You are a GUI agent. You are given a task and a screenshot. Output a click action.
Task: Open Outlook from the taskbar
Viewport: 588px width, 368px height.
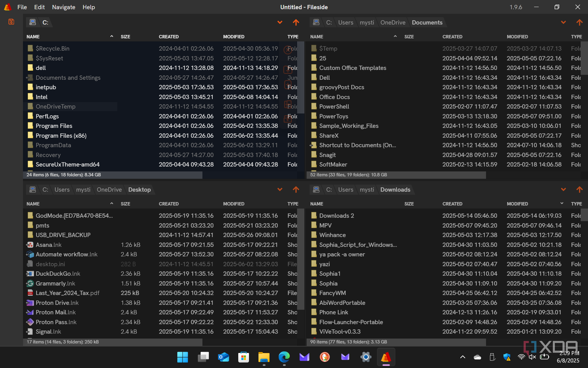(x=223, y=357)
